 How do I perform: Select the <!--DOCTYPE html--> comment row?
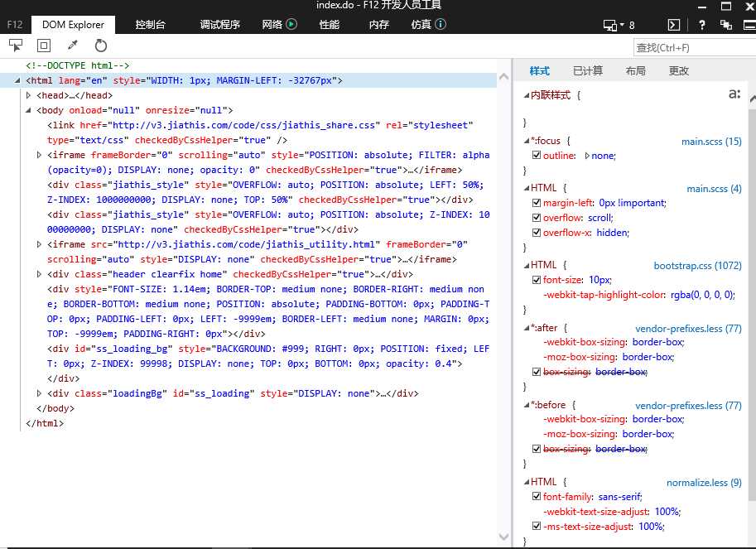coord(78,65)
